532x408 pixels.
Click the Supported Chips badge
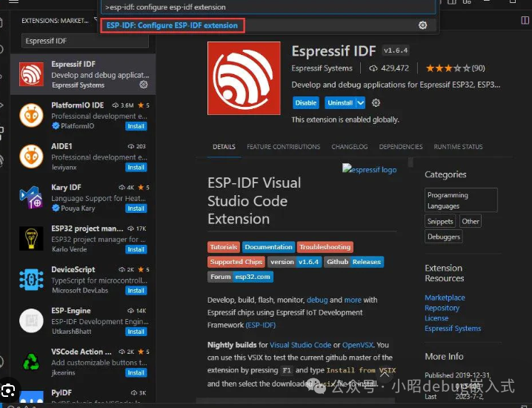tap(236, 262)
